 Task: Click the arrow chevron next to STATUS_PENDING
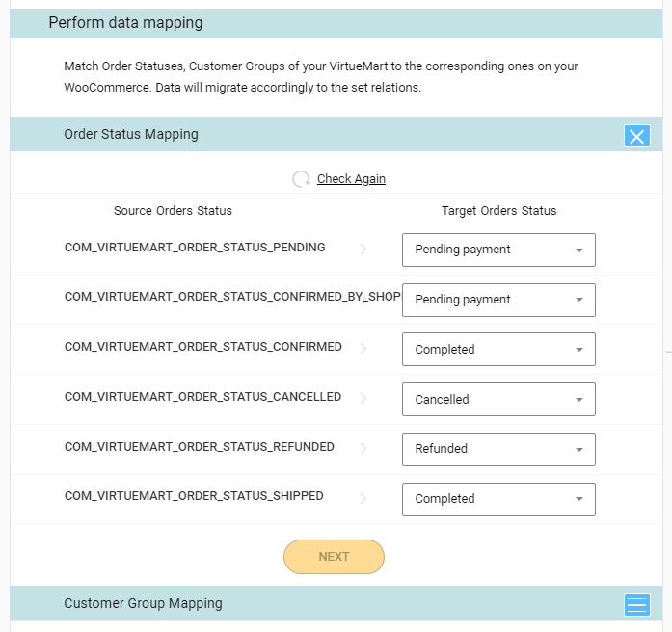pos(363,249)
